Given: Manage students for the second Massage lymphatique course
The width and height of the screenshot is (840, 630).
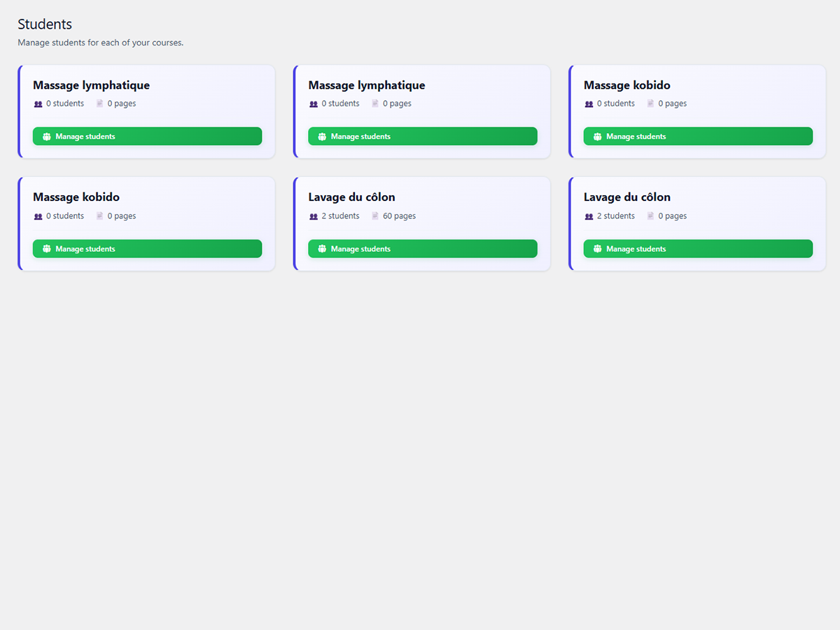Looking at the screenshot, I should (422, 136).
